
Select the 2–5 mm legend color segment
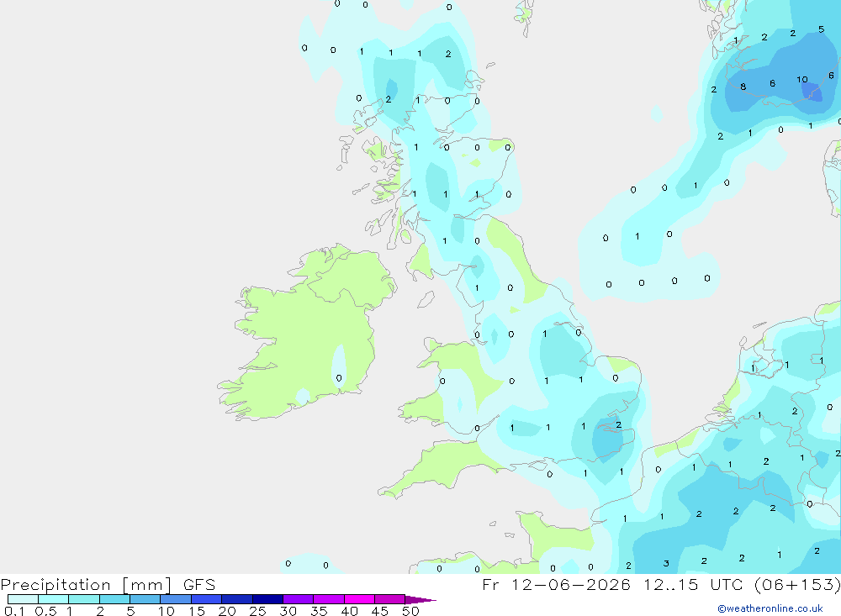click(x=114, y=599)
